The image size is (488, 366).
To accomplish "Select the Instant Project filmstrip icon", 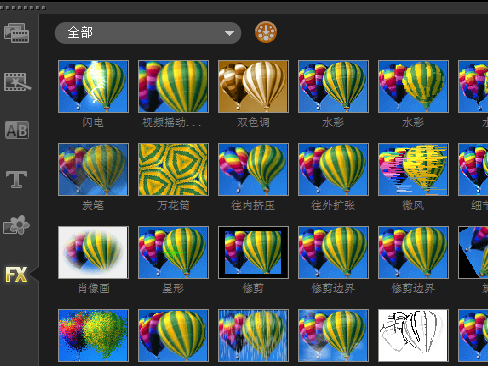I will [x=17, y=82].
